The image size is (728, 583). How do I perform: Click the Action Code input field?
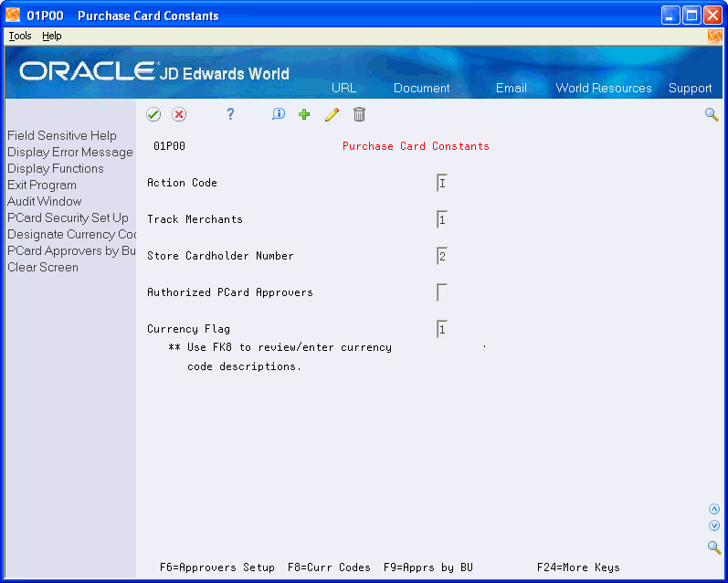tap(442, 183)
